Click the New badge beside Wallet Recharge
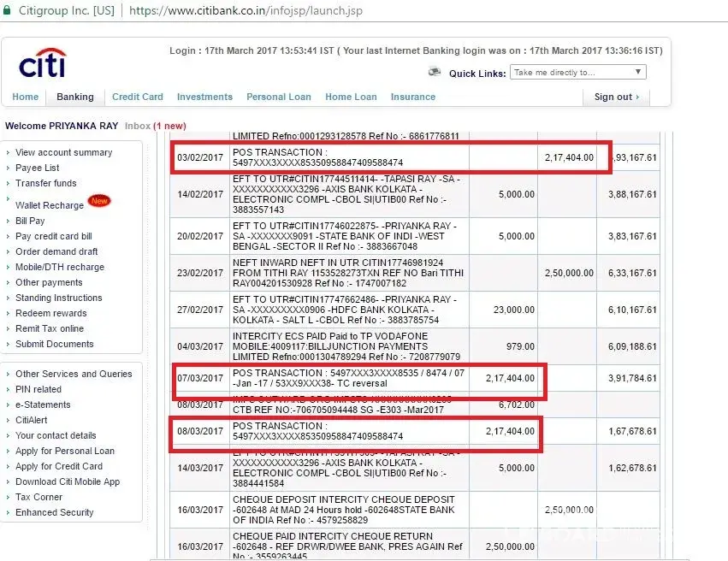Image resolution: width=728 pixels, height=561 pixels. [99, 202]
